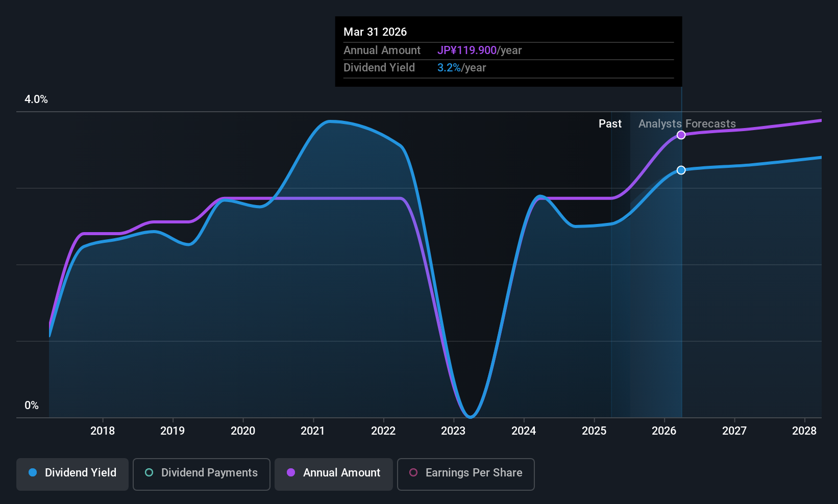Click the 2027 x-axis label
838x504 pixels.
(734, 431)
